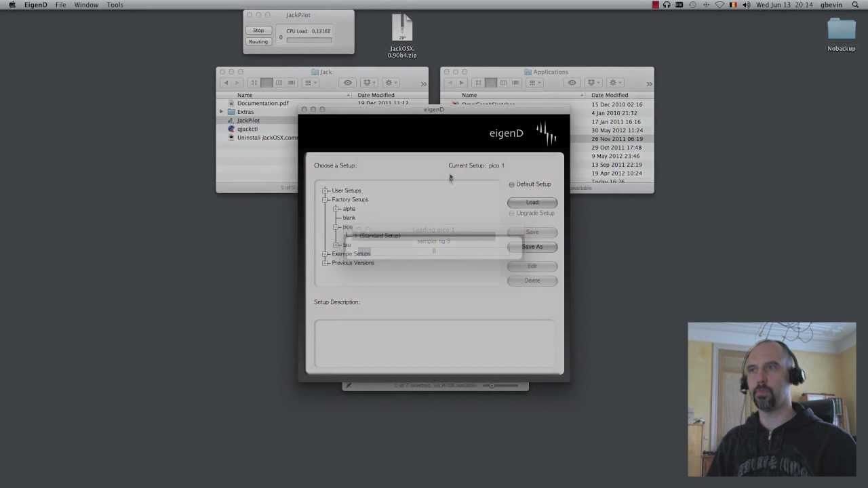Click the Stop button in JackPilot

pyautogui.click(x=258, y=30)
